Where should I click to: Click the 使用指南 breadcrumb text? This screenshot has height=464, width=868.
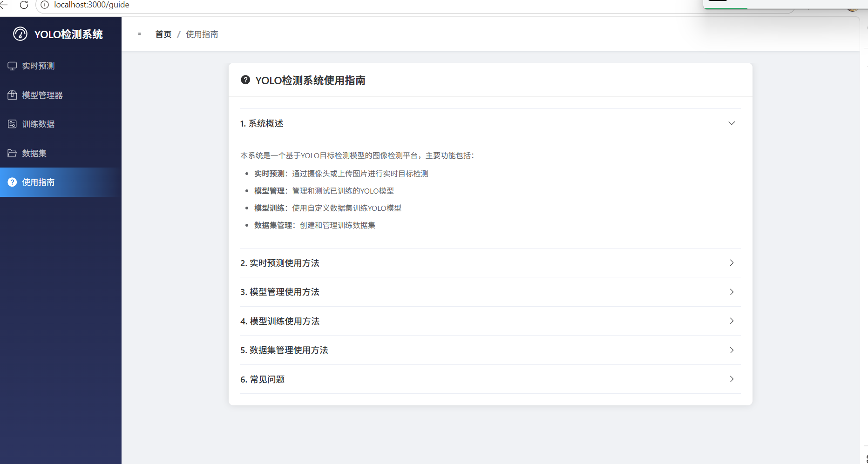[x=202, y=34]
